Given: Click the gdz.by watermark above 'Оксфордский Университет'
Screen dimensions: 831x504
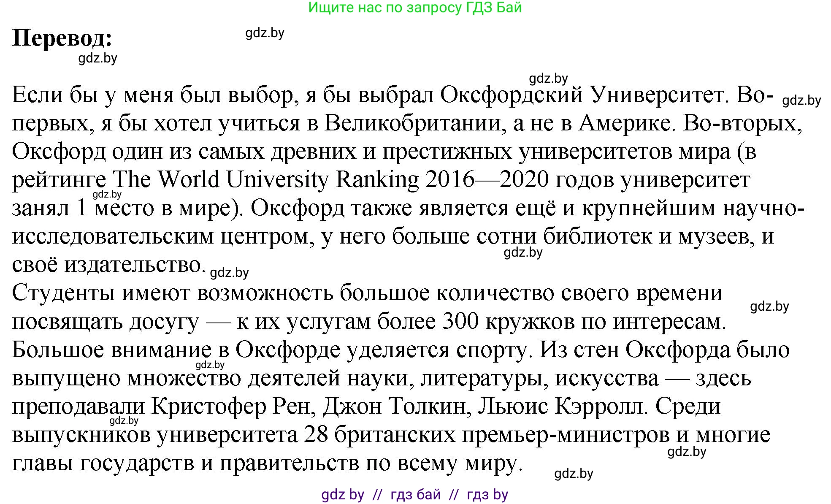Looking at the screenshot, I should [548, 79].
